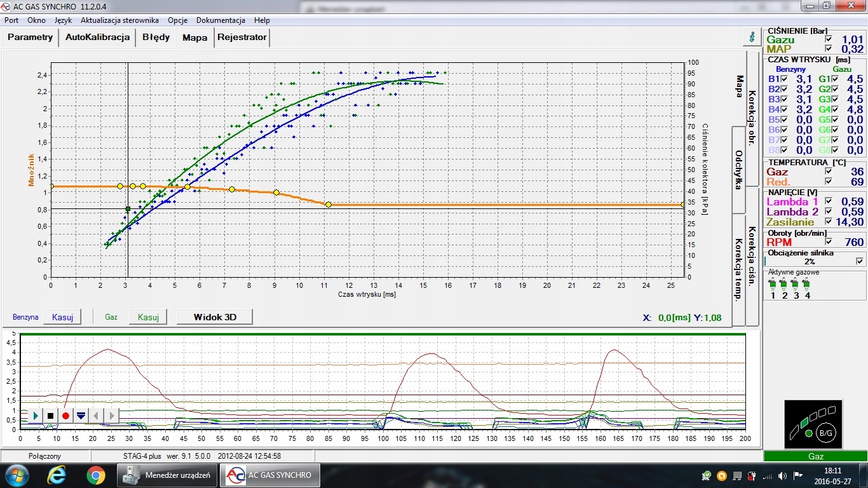Screen dimensions: 868x488
Task: Select the Korekcja obr. side tab
Action: (x=752, y=119)
